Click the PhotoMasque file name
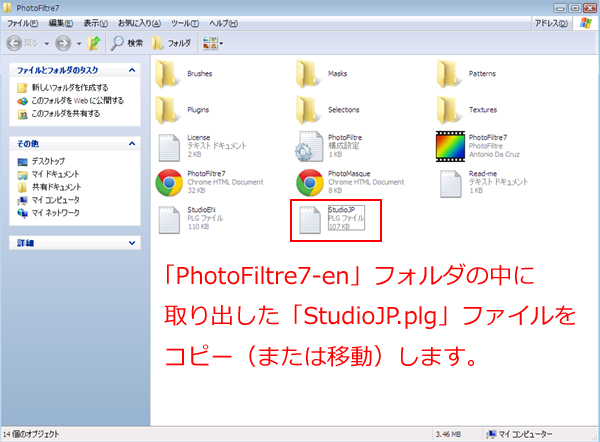 (349, 173)
